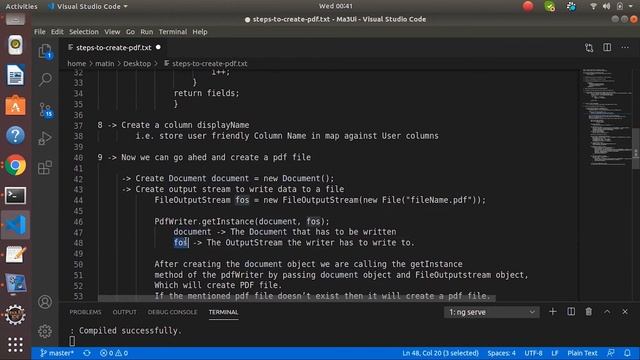Screen dimensions: 640x360
Task: Switch to the PROBLEMS panel tab
Action: click(x=85, y=312)
